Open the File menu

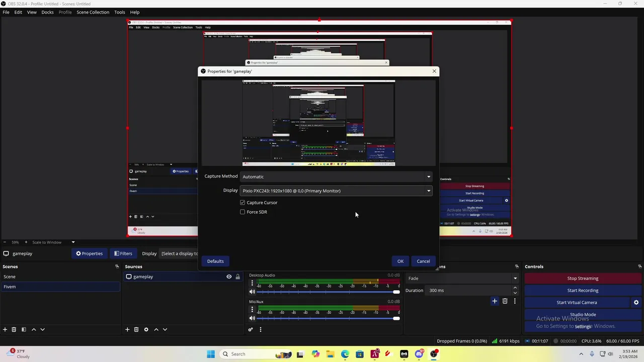pyautogui.click(x=6, y=12)
